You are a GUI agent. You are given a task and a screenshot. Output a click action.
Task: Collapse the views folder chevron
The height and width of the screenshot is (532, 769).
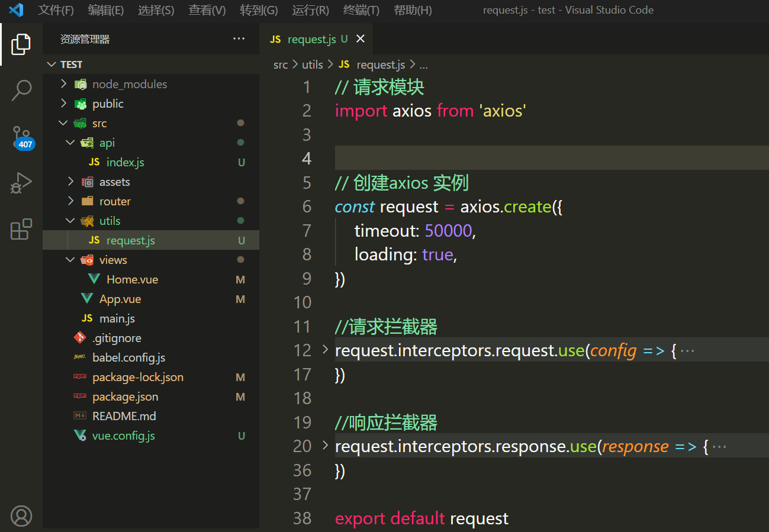[70, 260]
